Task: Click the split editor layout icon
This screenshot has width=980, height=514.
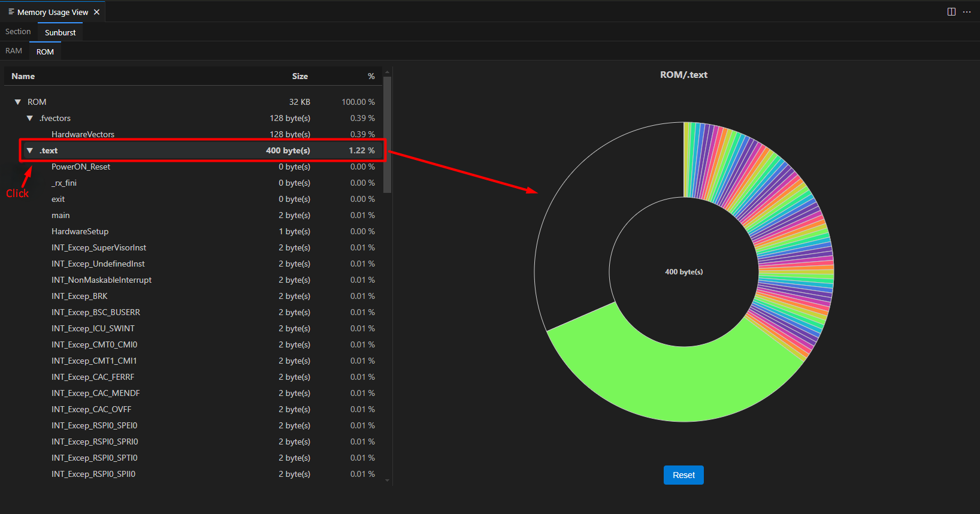Action: (951, 12)
